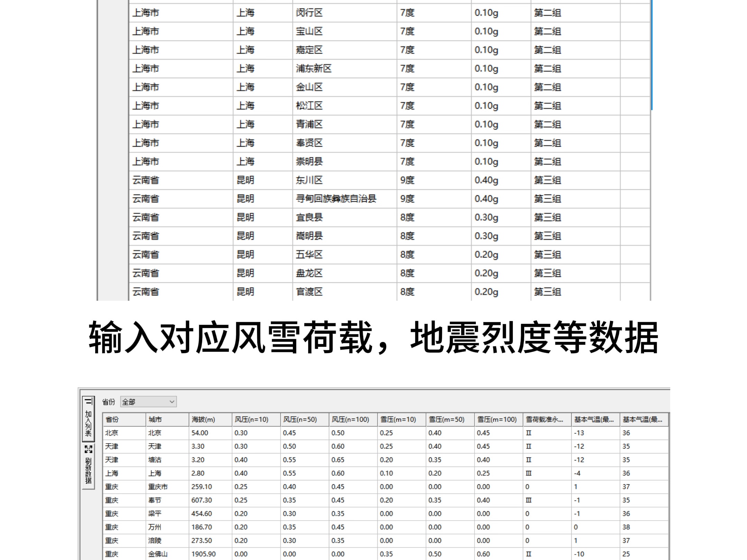Click the 雪压(m=100) column header
This screenshot has height=560, width=747.
point(498,419)
